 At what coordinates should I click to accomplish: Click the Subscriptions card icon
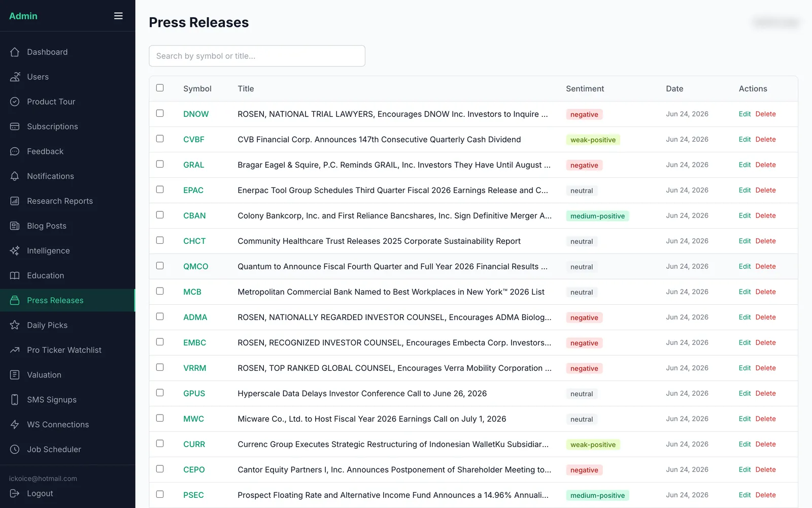pos(15,126)
